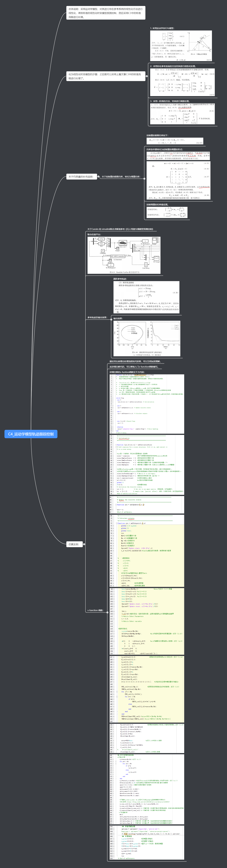
Task: Select the 仿真实例 node
Action: pyautogui.click(x=74, y=544)
